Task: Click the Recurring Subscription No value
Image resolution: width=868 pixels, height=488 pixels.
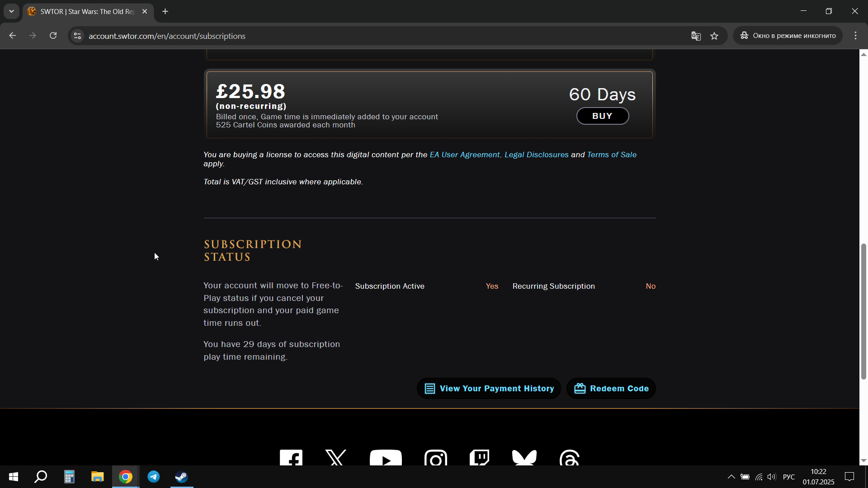Action: click(651, 286)
